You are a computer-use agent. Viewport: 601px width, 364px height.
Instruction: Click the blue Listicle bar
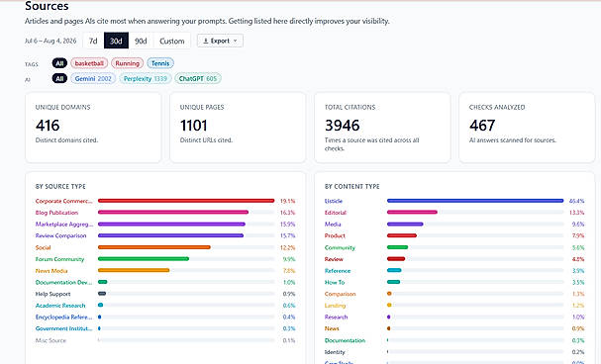tap(475, 201)
